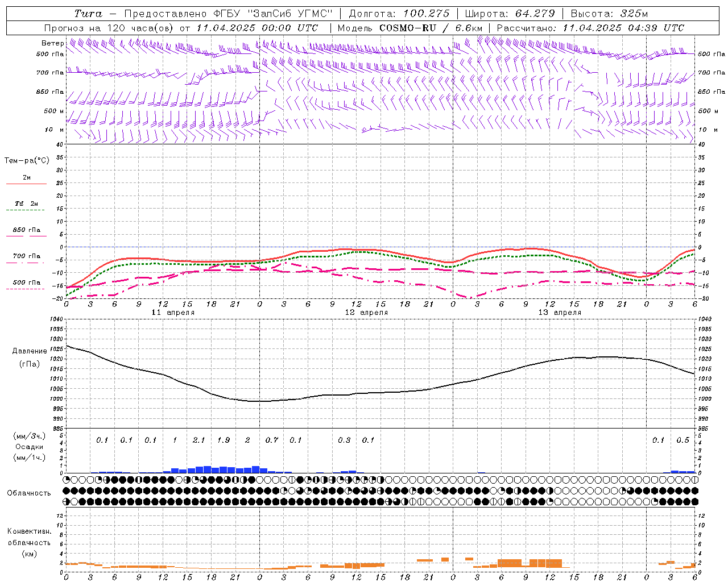Select the "Конвективн." convective cloud label
The width and height of the screenshot is (728, 582).
(x=29, y=531)
